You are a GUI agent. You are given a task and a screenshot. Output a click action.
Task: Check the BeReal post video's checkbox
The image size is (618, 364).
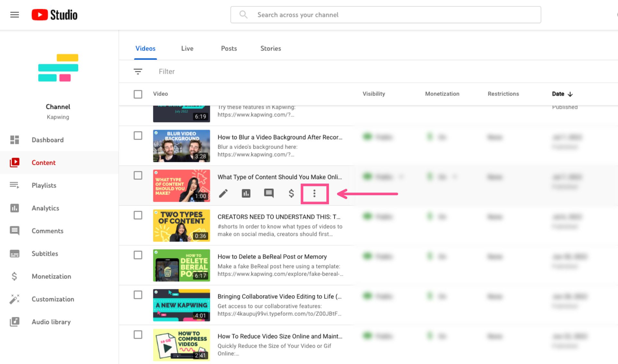[x=138, y=255]
